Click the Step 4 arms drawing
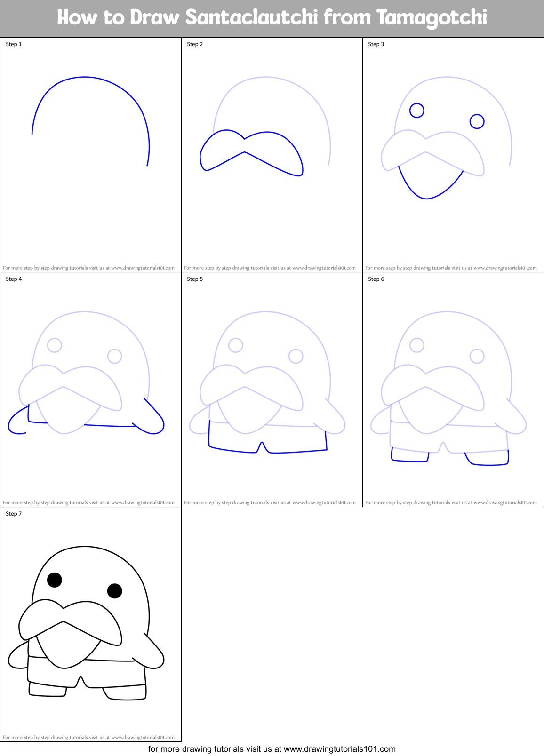This screenshot has width=544, height=756. [86, 373]
